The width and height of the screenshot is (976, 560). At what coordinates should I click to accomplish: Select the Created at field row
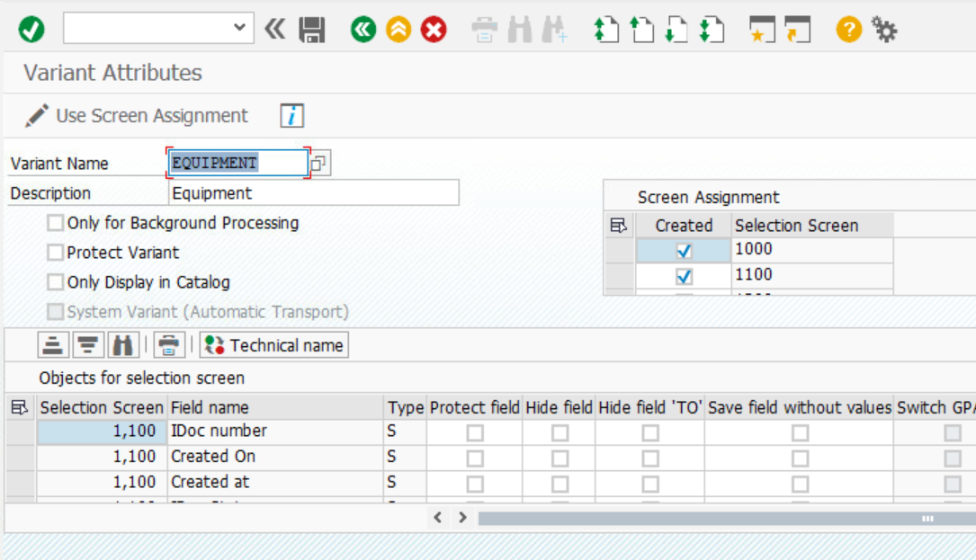[x=275, y=482]
